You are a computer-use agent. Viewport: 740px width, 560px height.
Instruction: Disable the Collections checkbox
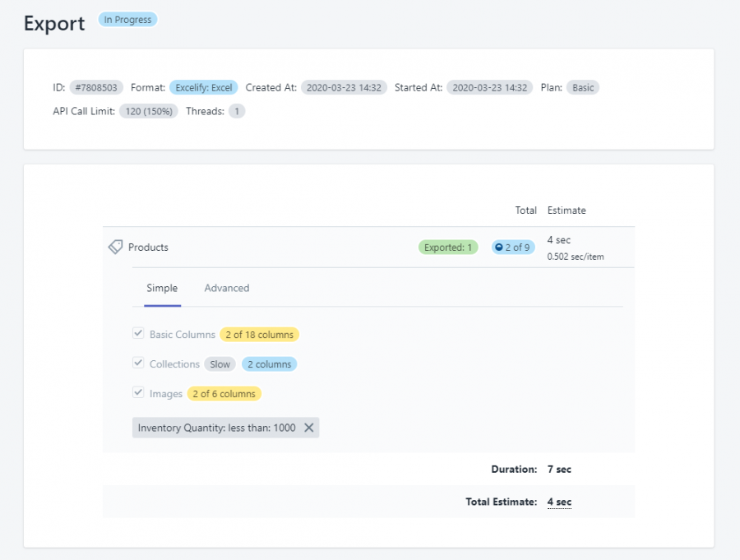pos(139,363)
